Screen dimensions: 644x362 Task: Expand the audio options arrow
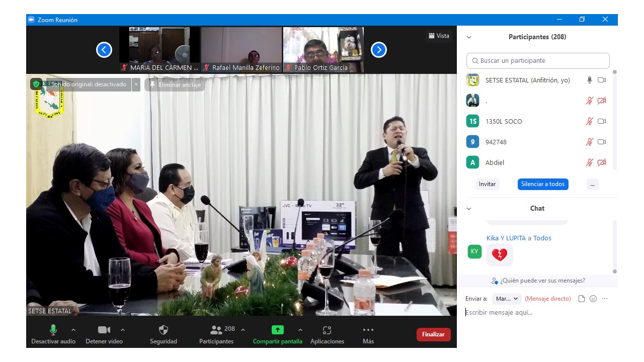coord(73,330)
